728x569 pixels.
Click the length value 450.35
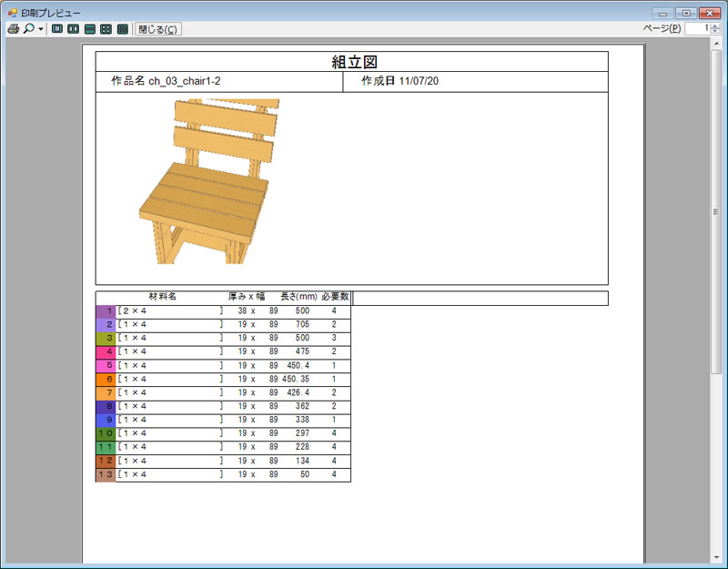point(296,379)
